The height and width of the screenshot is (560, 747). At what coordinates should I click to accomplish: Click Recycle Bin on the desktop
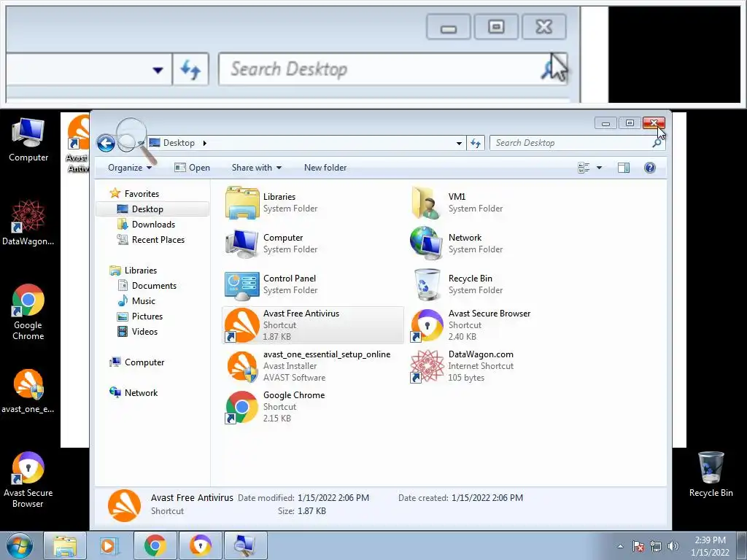click(711, 475)
